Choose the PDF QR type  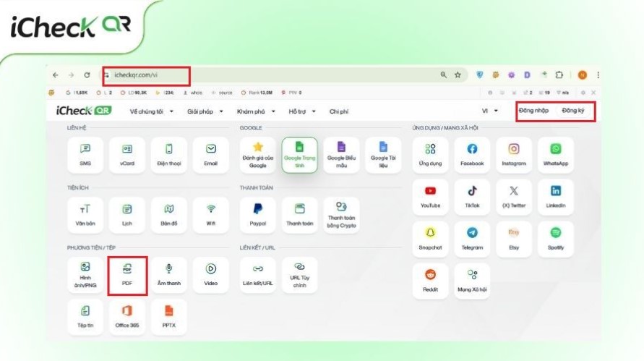click(x=127, y=275)
